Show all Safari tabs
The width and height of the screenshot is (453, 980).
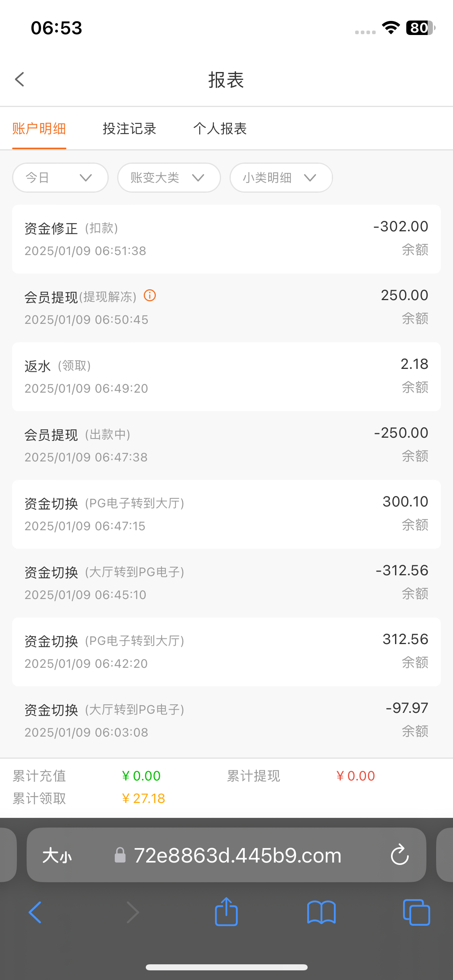pos(416,912)
